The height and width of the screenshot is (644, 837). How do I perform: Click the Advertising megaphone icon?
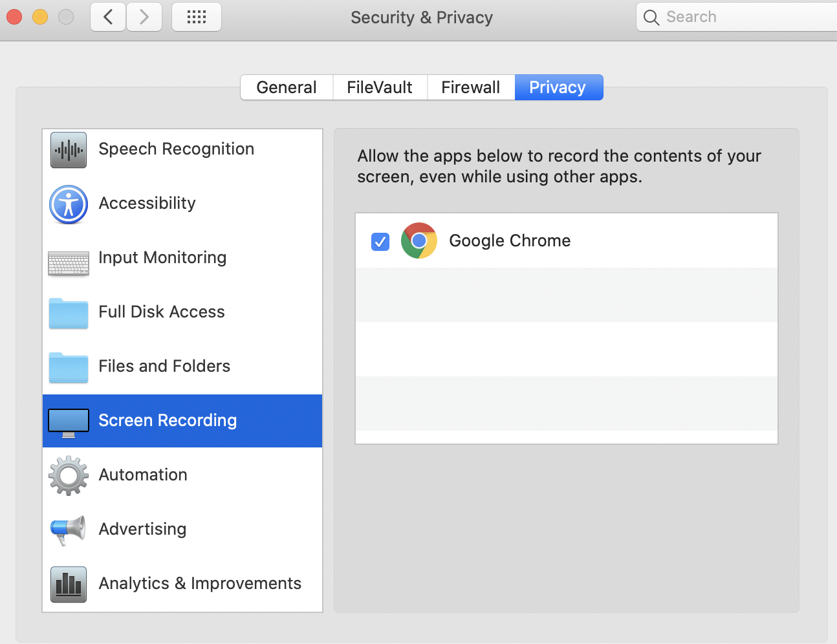point(69,530)
